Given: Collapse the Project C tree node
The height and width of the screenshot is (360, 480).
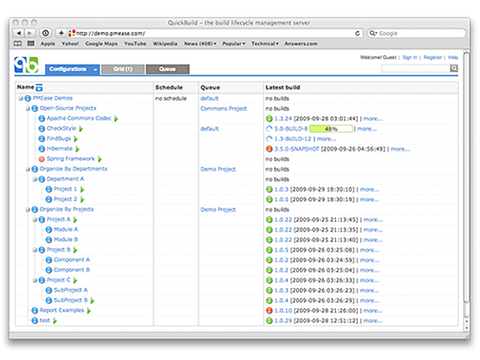Looking at the screenshot, I should pyautogui.click(x=35, y=280).
